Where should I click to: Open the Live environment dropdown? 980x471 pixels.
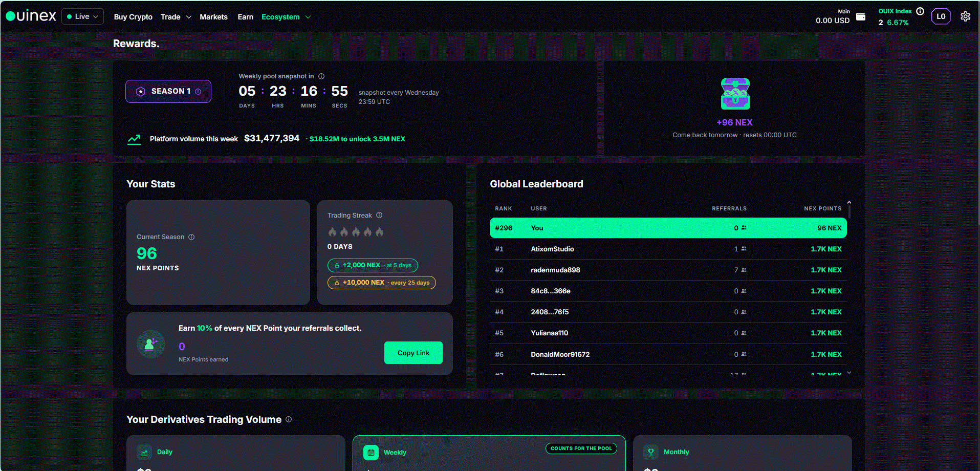click(x=83, y=16)
